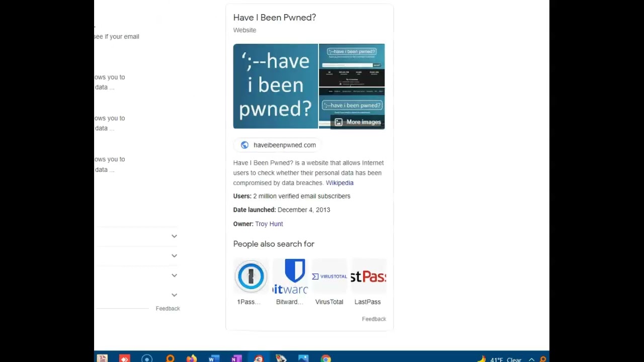Open the weather widget showing 41°F Clear

499,359
